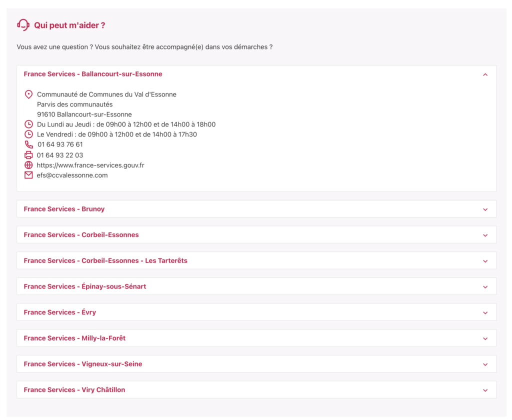Click the Vous avez une question intro text
This screenshot has width=512, height=420.
tap(144, 47)
